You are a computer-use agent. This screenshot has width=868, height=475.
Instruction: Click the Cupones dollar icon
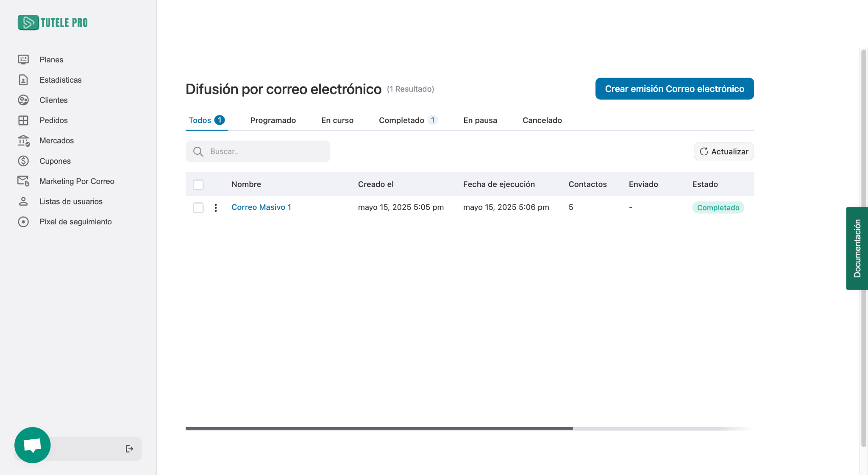coord(23,161)
